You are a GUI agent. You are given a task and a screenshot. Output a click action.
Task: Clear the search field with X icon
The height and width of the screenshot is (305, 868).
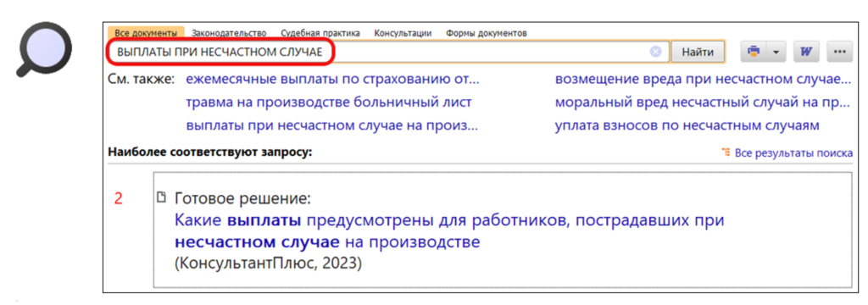click(655, 52)
